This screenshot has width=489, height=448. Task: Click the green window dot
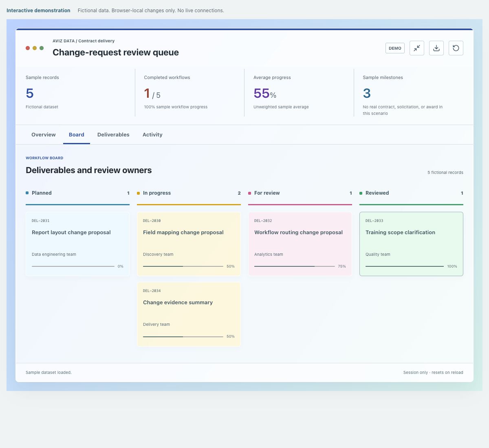click(x=42, y=48)
